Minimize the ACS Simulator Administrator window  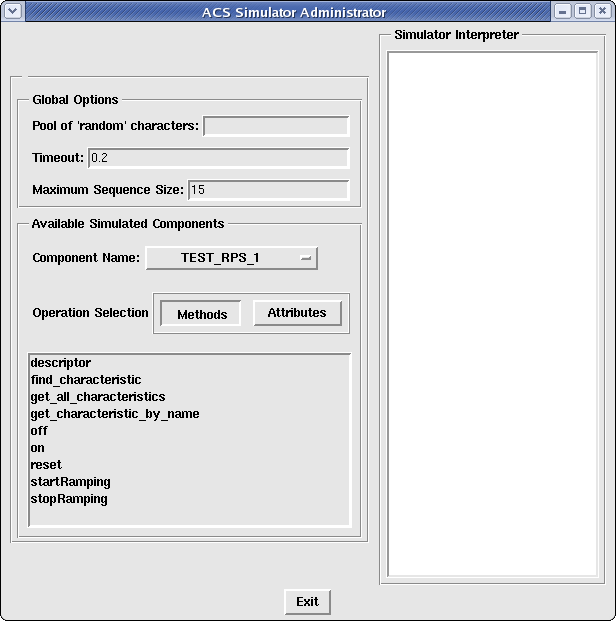(563, 12)
